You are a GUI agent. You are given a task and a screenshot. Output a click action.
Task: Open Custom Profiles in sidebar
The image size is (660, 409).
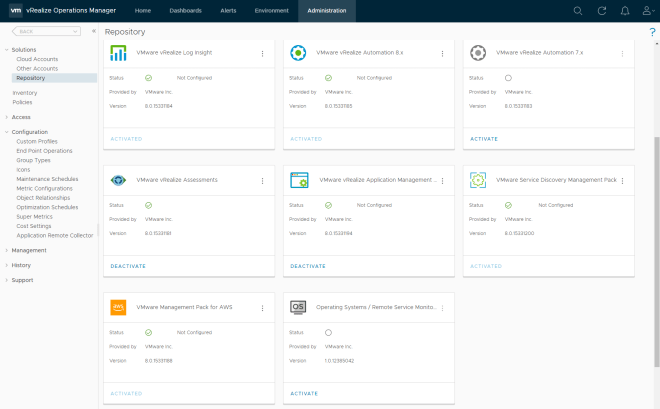37,141
